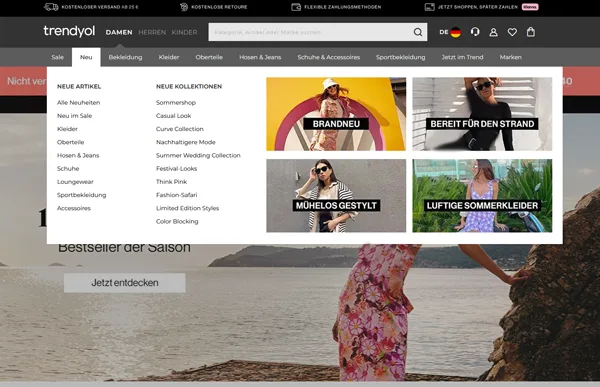This screenshot has width=600, height=387.
Task: Click the Loungewear link
Action: (75, 182)
